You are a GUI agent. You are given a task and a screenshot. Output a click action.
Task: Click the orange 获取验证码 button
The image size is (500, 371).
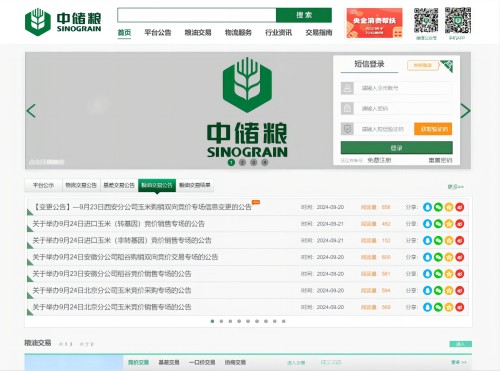pos(433,129)
